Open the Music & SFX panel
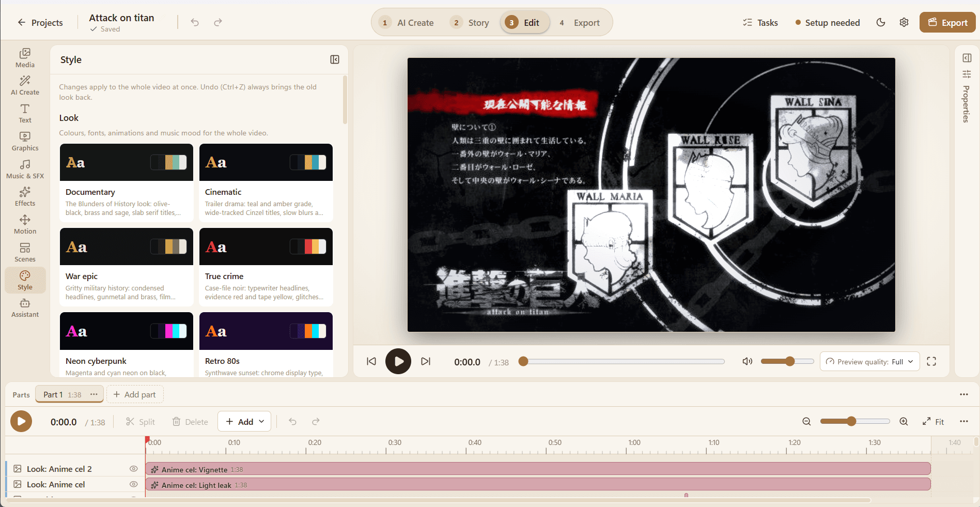The image size is (980, 507). pos(25,170)
